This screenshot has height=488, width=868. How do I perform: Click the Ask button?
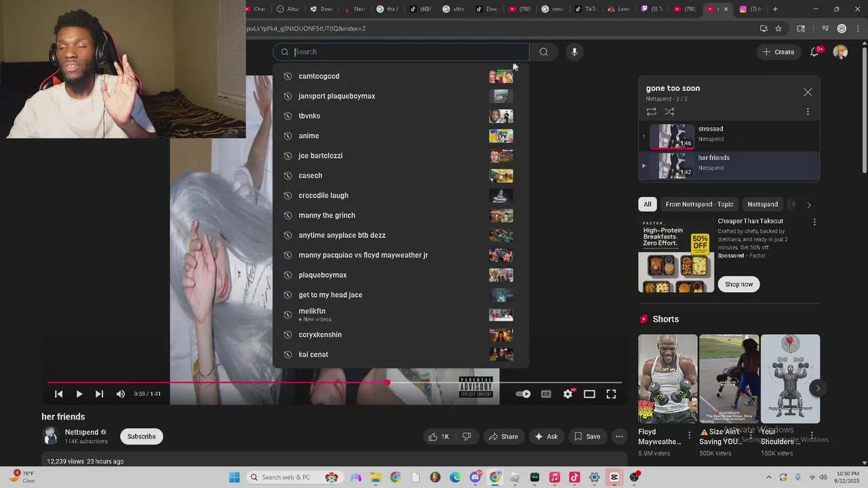click(546, 436)
